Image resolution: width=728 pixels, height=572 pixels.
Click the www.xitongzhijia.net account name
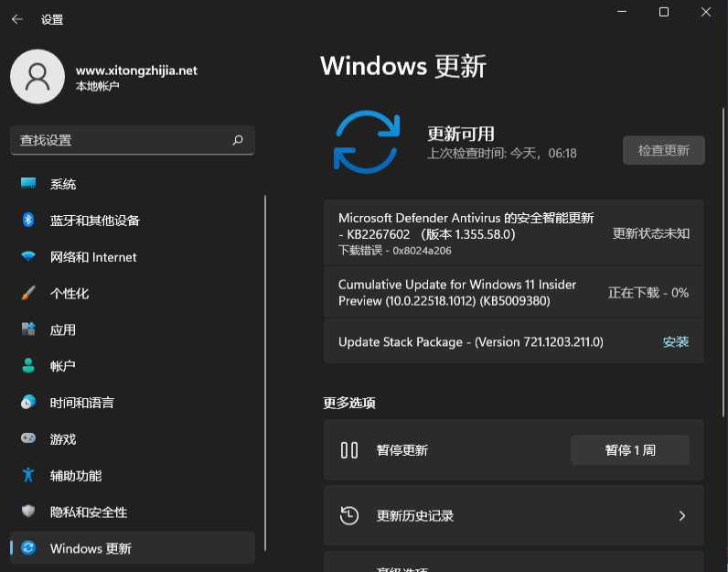(136, 70)
